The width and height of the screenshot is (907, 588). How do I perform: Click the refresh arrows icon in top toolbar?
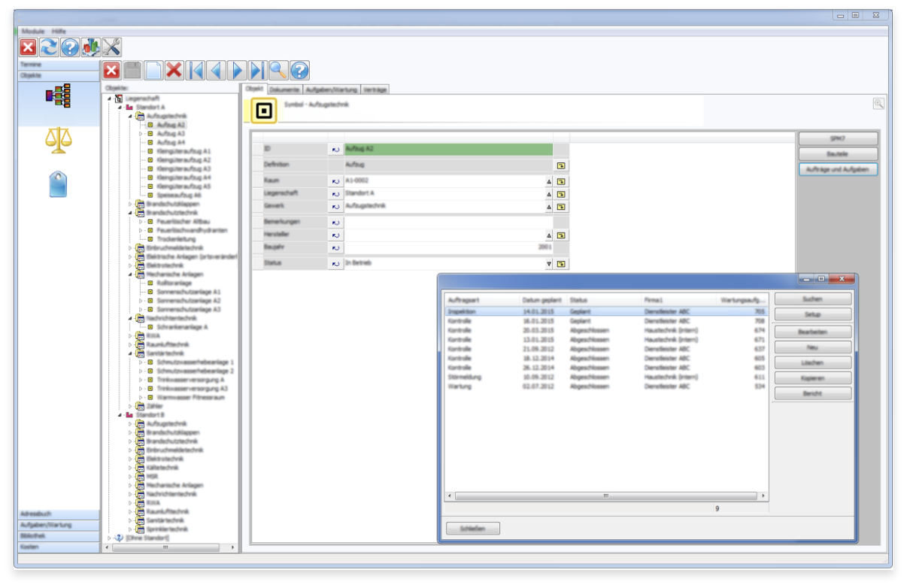[49, 47]
